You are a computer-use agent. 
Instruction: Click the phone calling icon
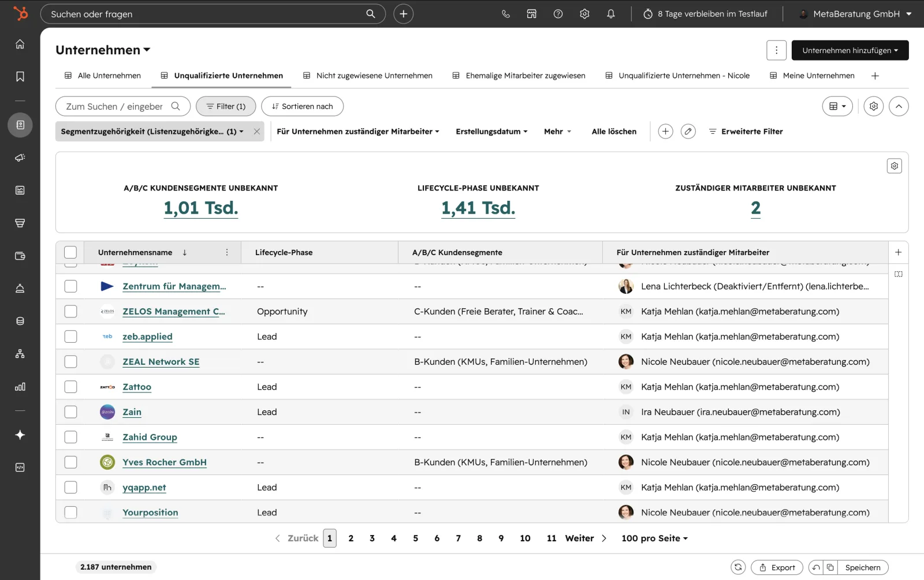click(506, 14)
